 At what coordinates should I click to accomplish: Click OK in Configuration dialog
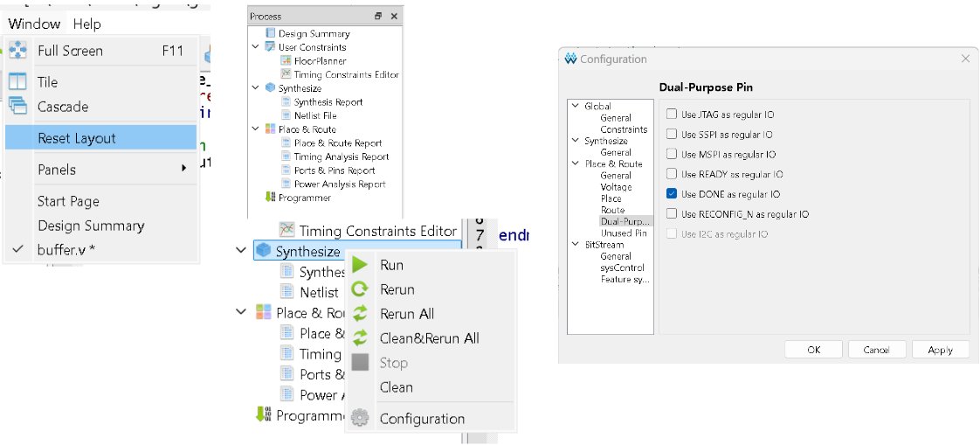click(814, 350)
